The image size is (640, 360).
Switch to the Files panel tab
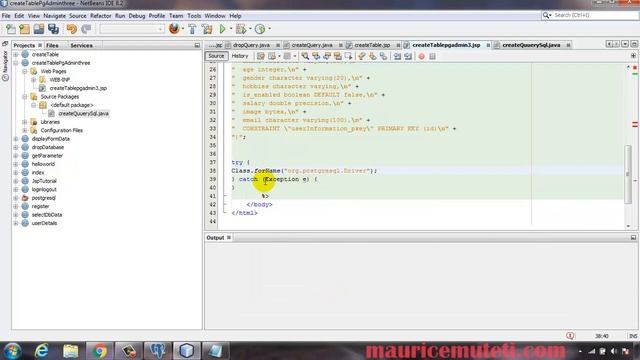click(x=52, y=45)
